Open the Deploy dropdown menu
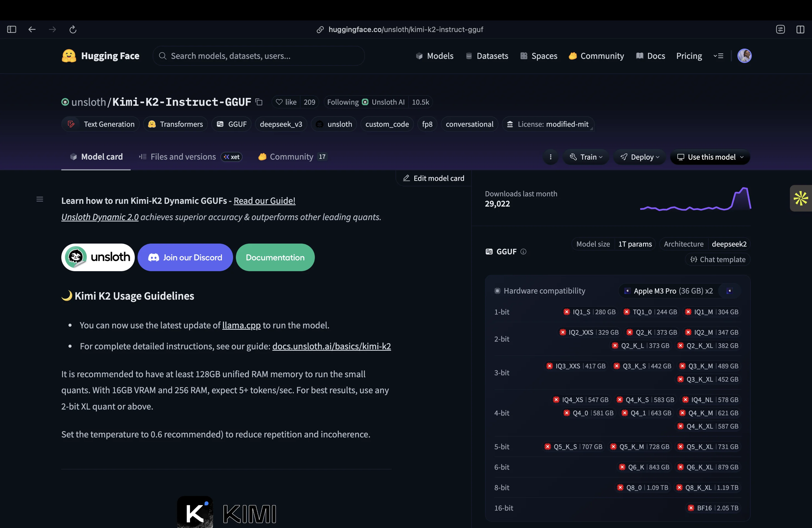The height and width of the screenshot is (528, 812). [640, 157]
